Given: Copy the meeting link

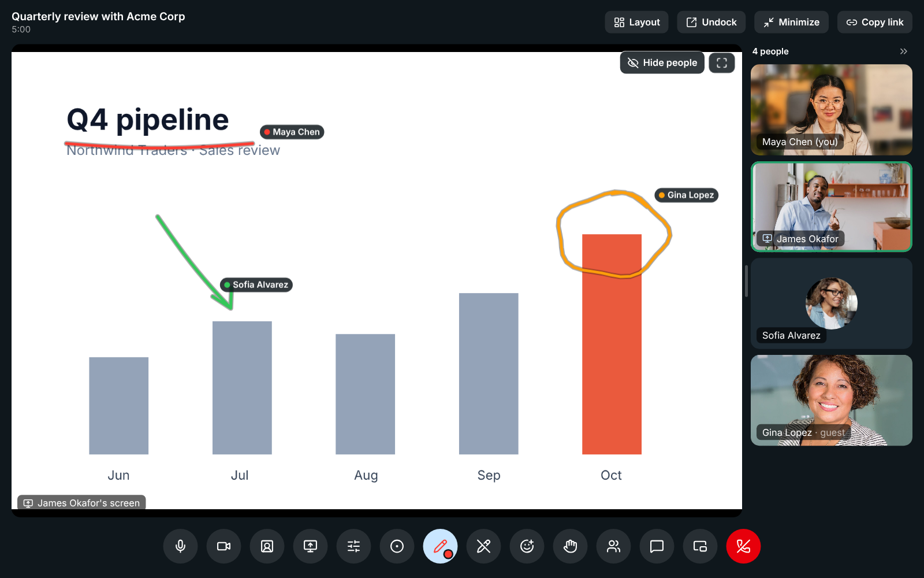Looking at the screenshot, I should (874, 22).
